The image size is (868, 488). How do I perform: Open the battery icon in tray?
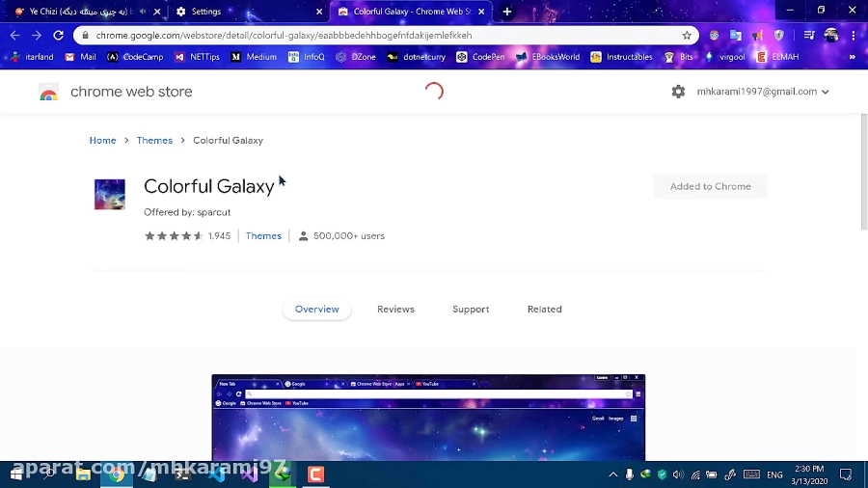[712, 474]
